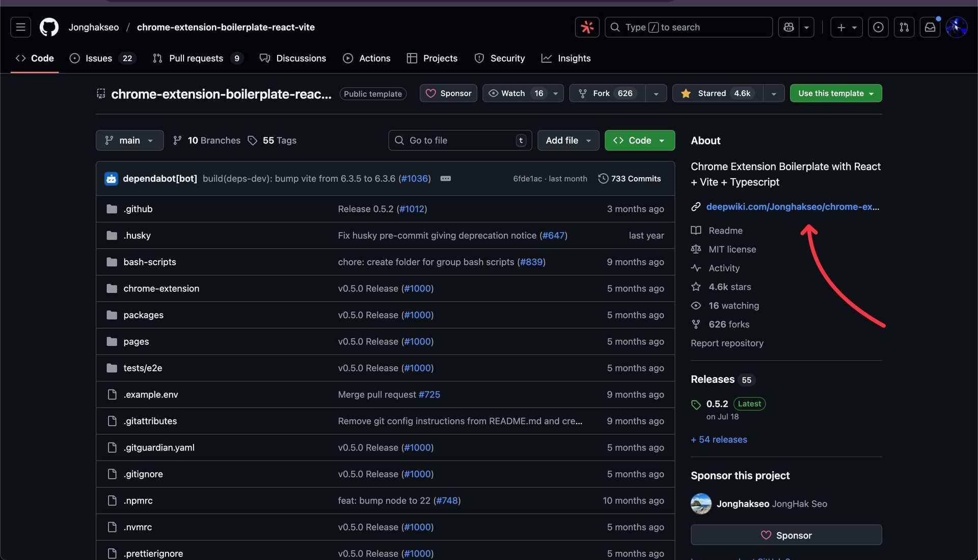Click the GitHub octocat logo
Screen dimensions: 978x560
pyautogui.click(x=49, y=27)
